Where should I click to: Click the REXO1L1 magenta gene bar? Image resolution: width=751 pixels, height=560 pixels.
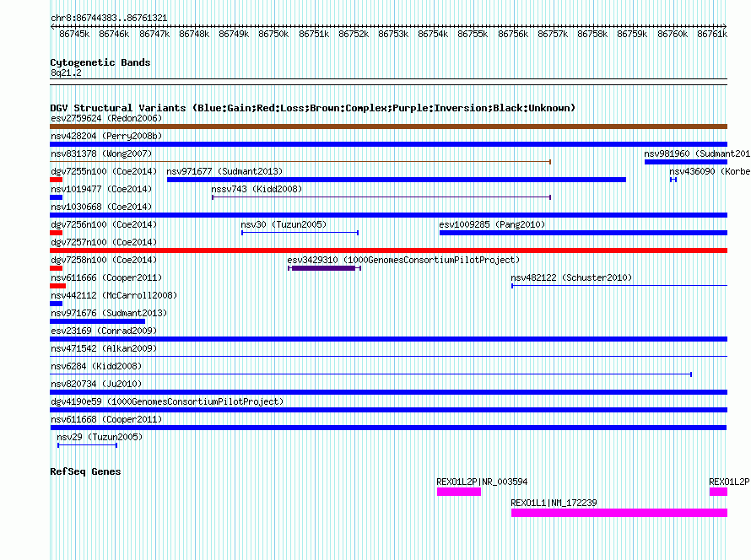(619, 513)
